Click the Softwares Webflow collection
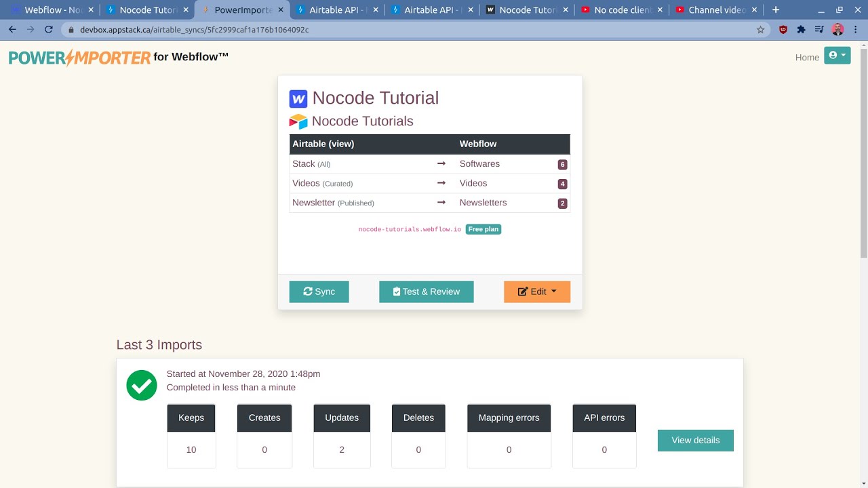The width and height of the screenshot is (868, 488). [479, 164]
